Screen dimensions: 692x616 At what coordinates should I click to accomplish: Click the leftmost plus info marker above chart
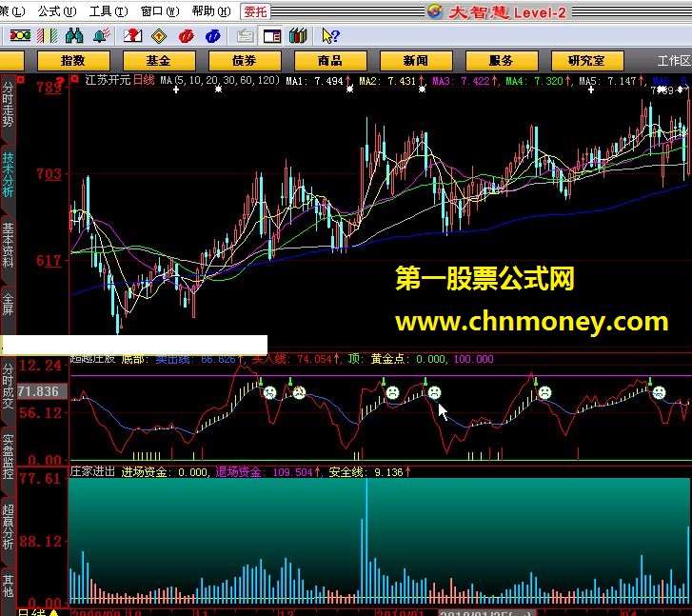click(x=176, y=90)
